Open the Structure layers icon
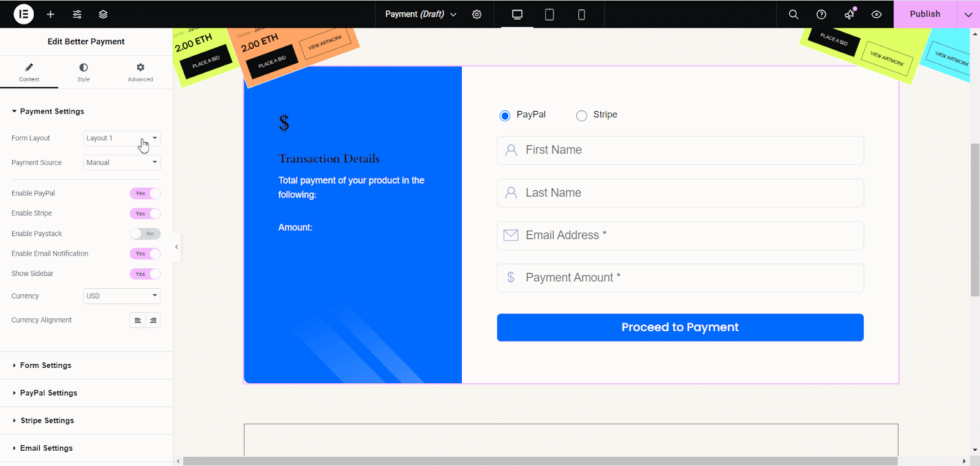Viewport: 980px width, 466px height. [103, 14]
